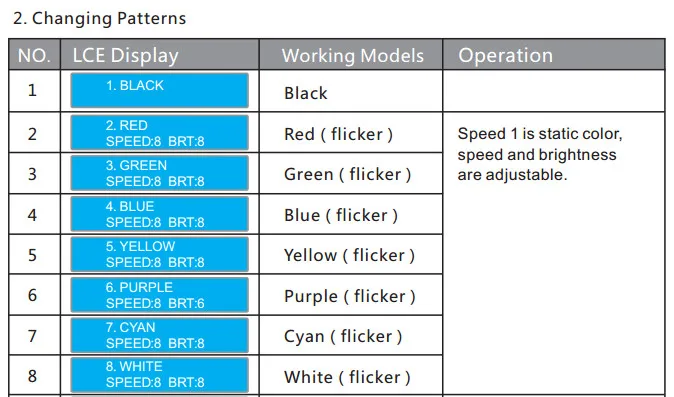The height and width of the screenshot is (397, 674).
Task: Click the '5. YELLOW' display panel
Action: [159, 254]
